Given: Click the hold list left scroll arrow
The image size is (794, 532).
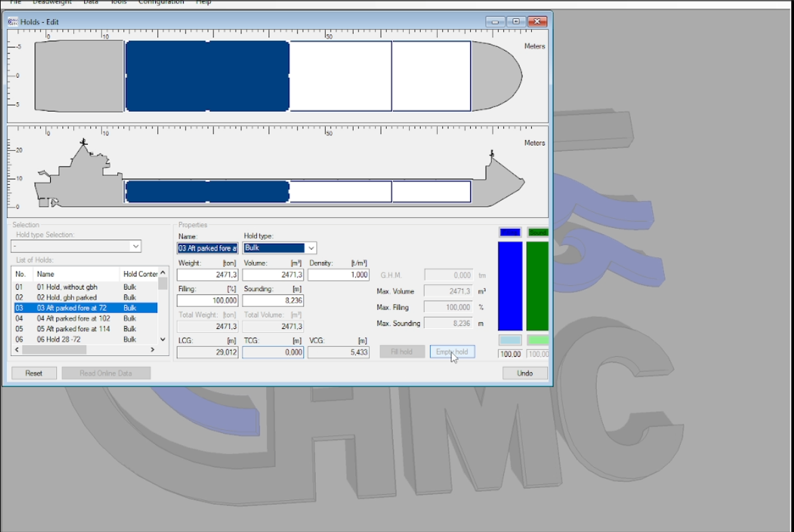Looking at the screenshot, I should pyautogui.click(x=17, y=349).
